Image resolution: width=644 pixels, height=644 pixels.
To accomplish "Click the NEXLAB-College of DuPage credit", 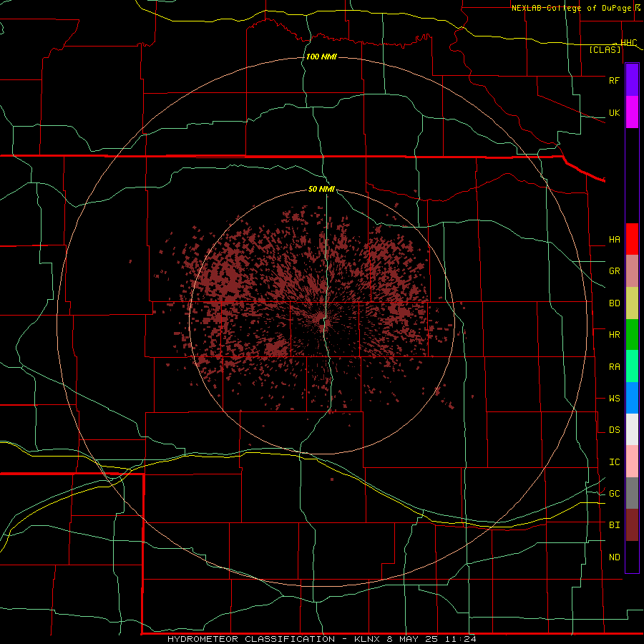I will 572,8.
